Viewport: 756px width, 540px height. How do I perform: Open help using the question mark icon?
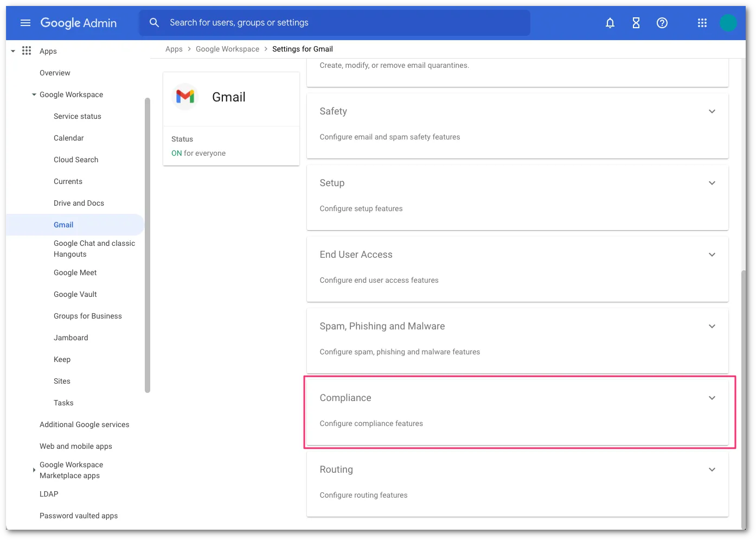coord(662,23)
